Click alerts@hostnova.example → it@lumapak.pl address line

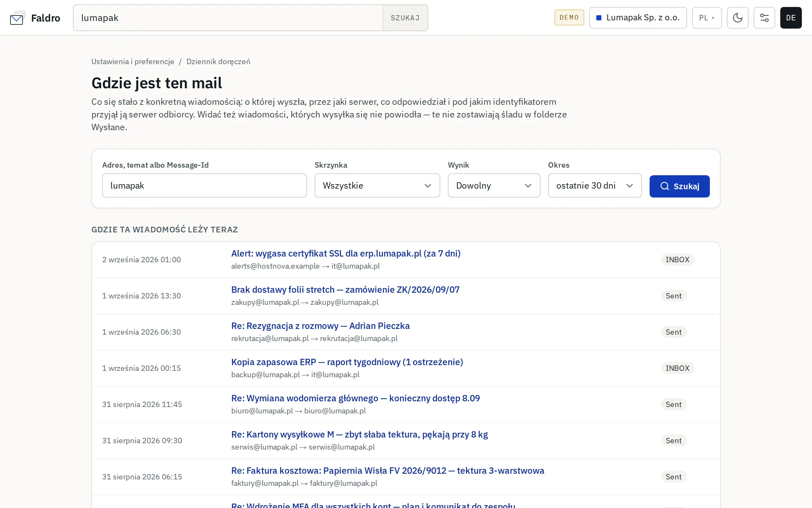(x=305, y=266)
